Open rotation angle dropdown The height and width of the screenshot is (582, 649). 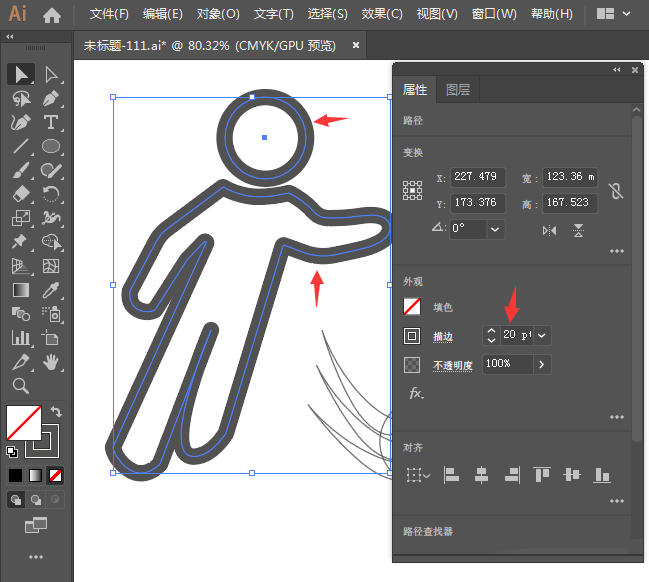click(495, 229)
